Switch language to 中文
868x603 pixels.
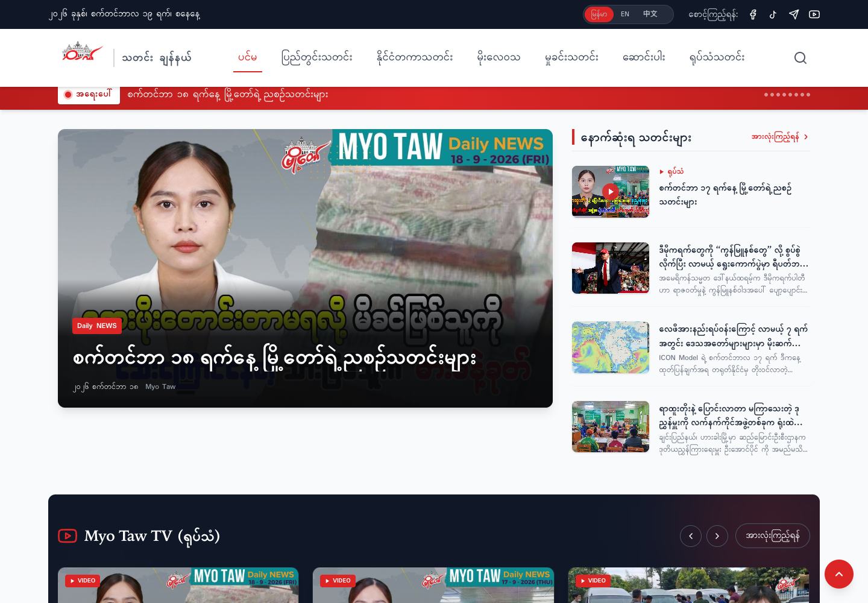(x=650, y=14)
